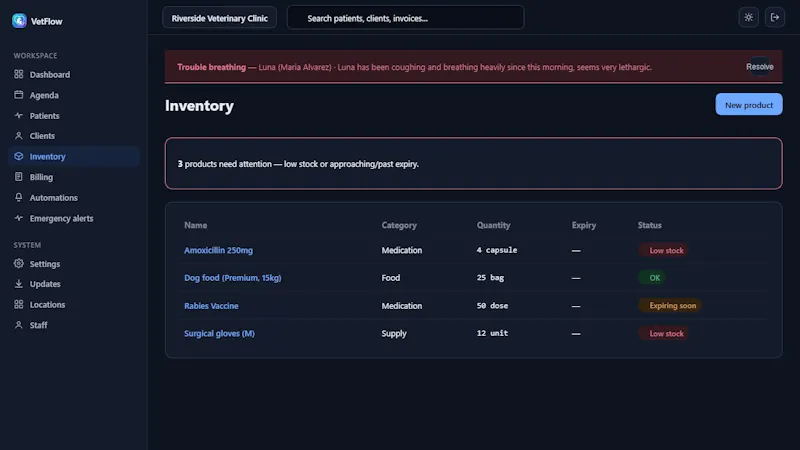The height and width of the screenshot is (450, 800).
Task: Click the Inventory page heading
Action: (199, 106)
